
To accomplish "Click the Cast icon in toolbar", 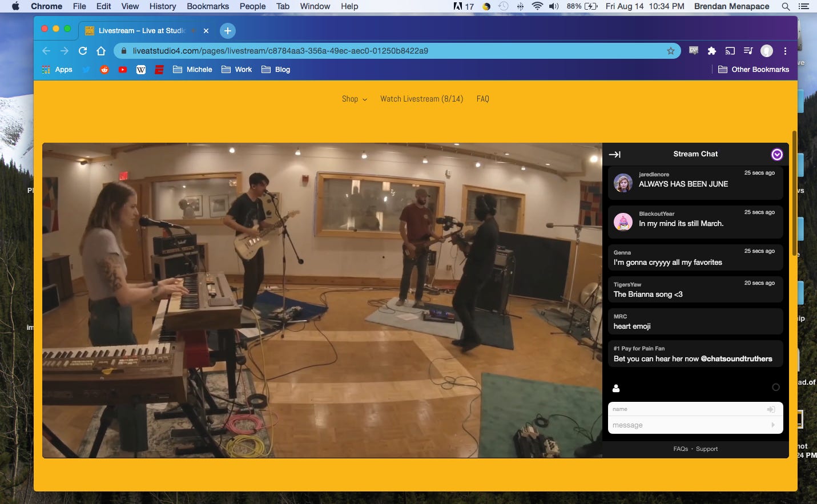I will click(730, 51).
